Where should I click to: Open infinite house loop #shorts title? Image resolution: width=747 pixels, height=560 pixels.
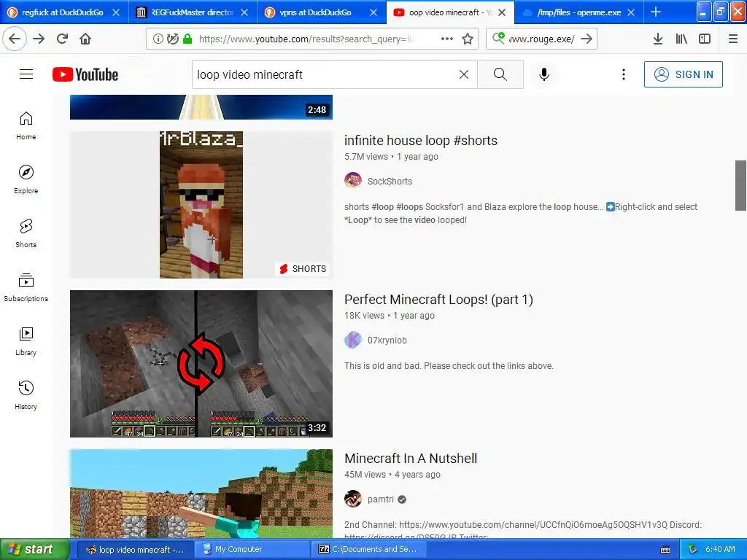[x=421, y=141]
